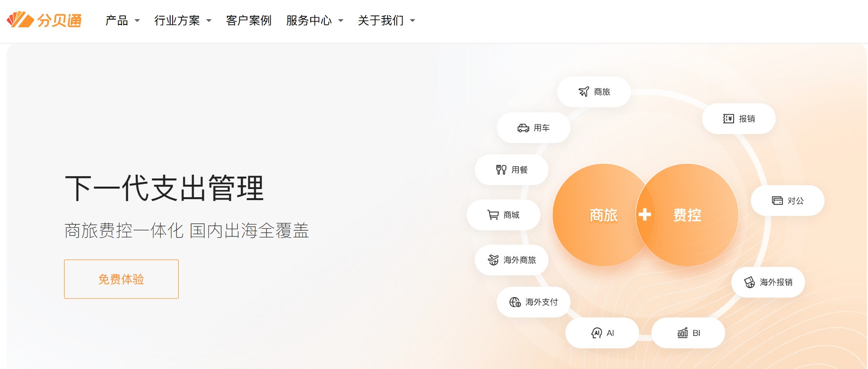The width and height of the screenshot is (868, 369).
Task: Open the 客户案例 menu item
Action: (249, 21)
